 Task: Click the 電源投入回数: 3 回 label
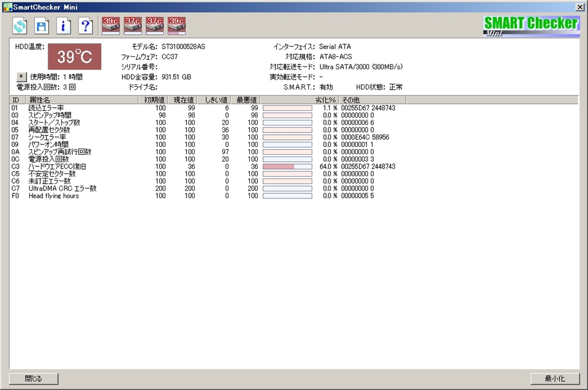(46, 87)
